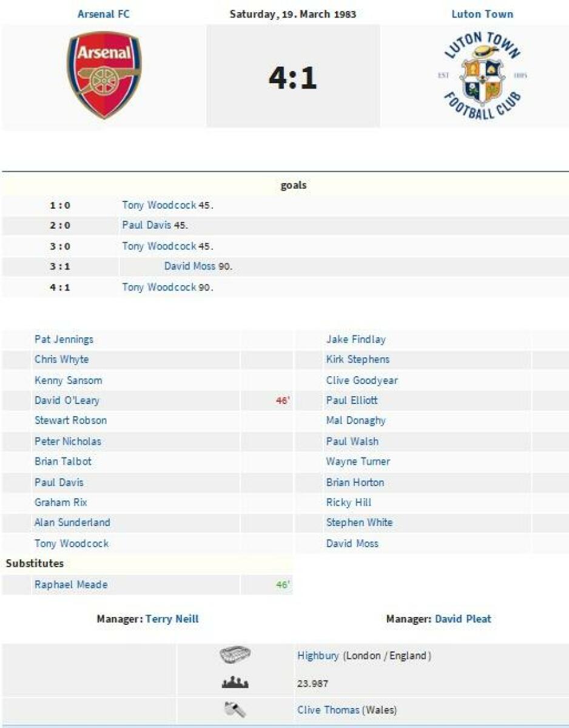569x728 pixels.
Task: Open David Moss goal scorer link
Action: tap(190, 266)
